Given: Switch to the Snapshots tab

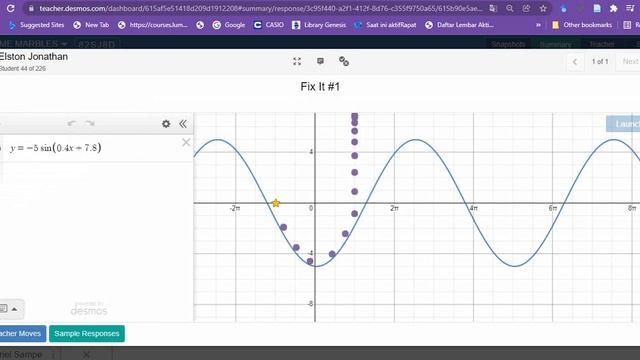Looking at the screenshot, I should pyautogui.click(x=508, y=44).
